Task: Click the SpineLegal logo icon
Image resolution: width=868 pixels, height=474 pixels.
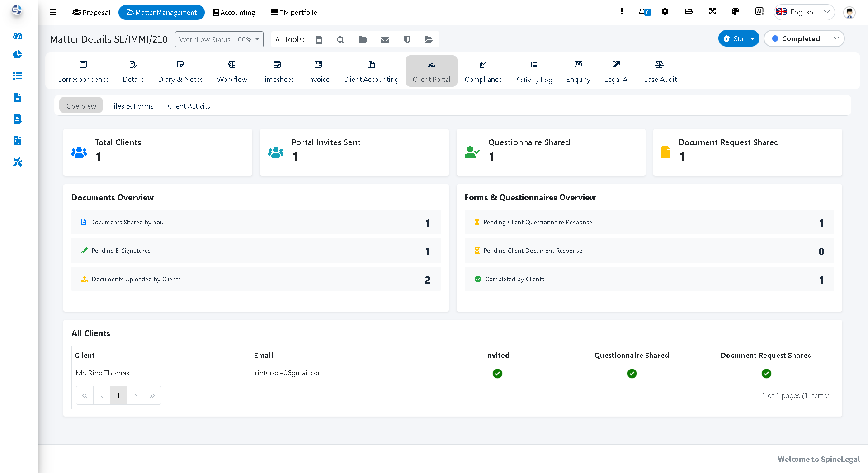Action: coord(17,10)
